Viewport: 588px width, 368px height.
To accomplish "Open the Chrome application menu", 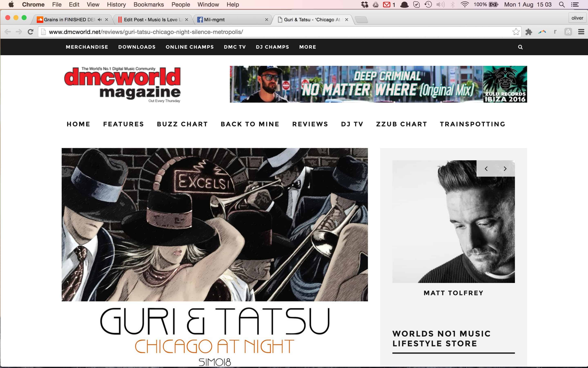I will [x=33, y=4].
